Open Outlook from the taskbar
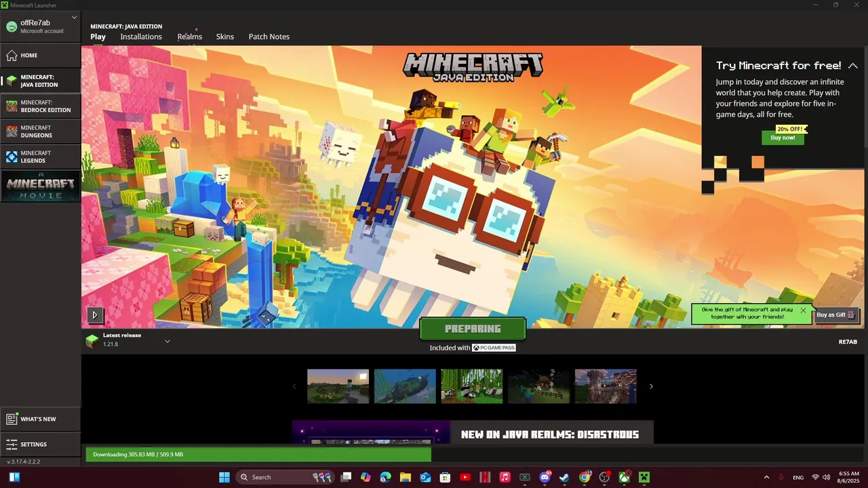 click(425, 477)
